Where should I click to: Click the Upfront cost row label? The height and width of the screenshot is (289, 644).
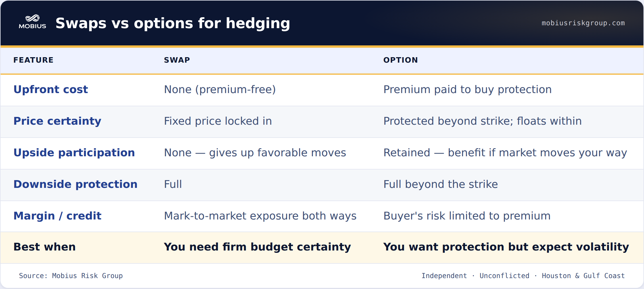pyautogui.click(x=51, y=89)
